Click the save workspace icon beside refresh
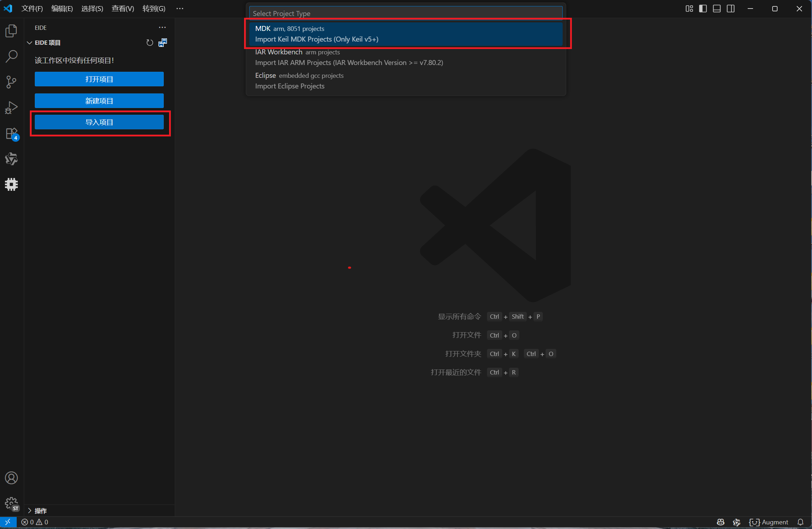 [x=163, y=43]
